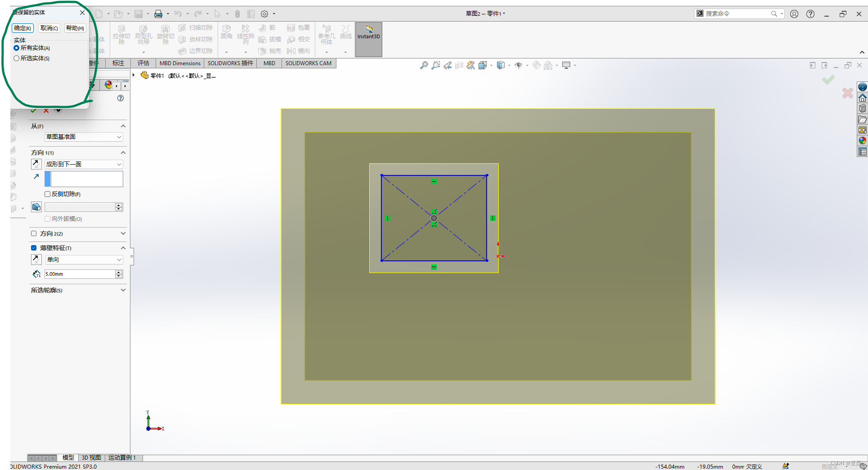Click the View Orientation cube icon

(483, 66)
